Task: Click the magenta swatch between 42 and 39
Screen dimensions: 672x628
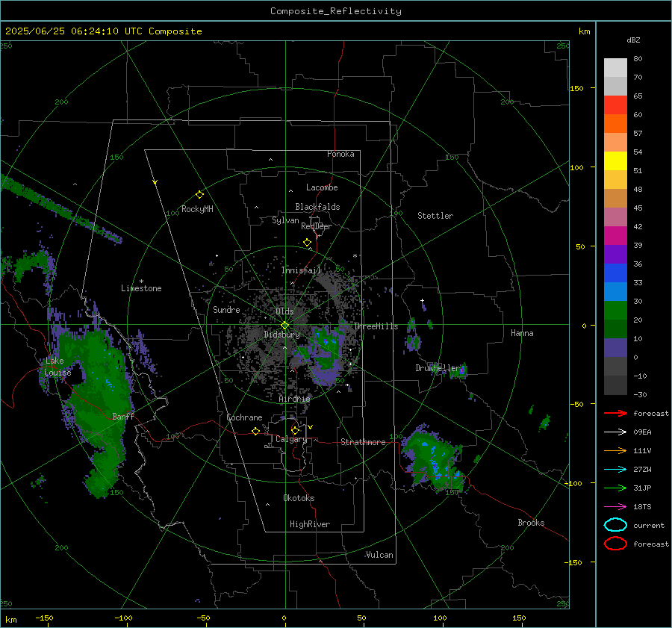Action: (x=615, y=236)
